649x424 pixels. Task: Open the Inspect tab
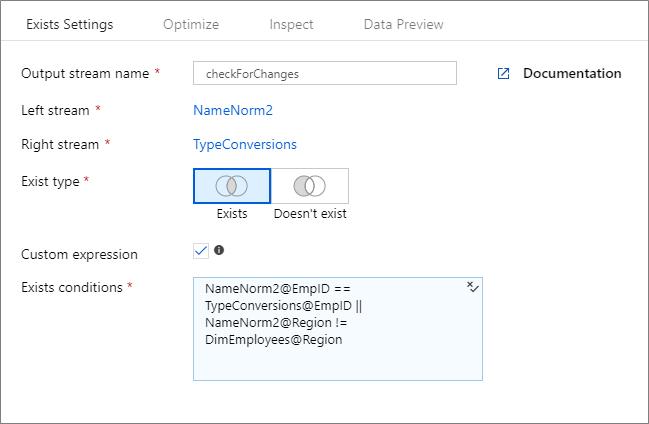(291, 24)
